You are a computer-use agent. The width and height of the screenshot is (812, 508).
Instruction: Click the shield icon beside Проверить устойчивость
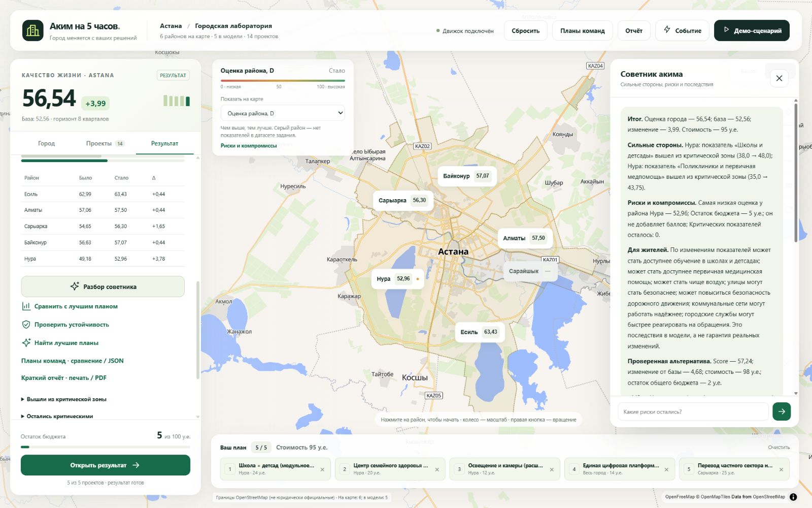click(26, 325)
